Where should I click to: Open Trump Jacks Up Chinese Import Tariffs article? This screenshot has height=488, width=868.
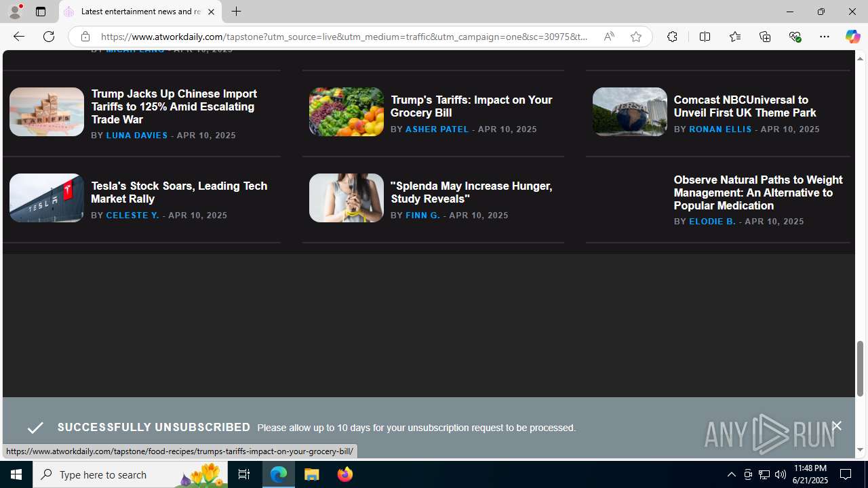point(174,106)
